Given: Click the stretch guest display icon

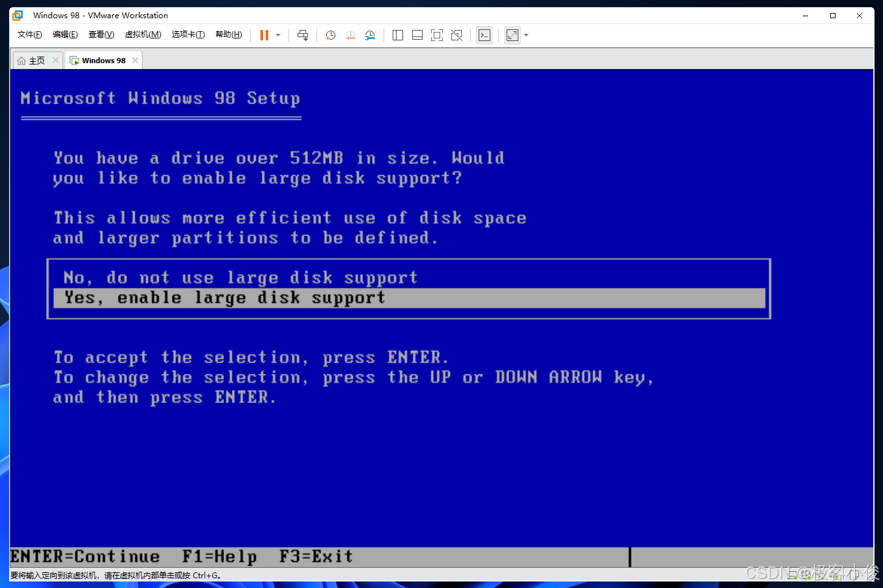Looking at the screenshot, I should point(512,35).
